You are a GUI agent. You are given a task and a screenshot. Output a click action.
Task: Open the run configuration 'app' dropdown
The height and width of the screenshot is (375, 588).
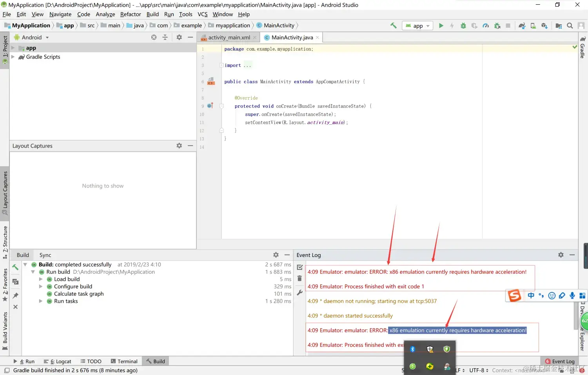[418, 26]
